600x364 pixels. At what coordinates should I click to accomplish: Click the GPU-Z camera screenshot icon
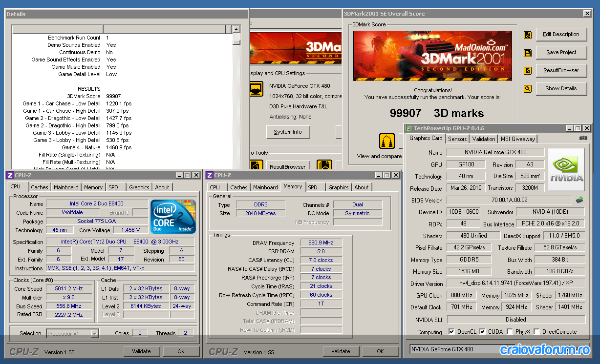(583, 138)
